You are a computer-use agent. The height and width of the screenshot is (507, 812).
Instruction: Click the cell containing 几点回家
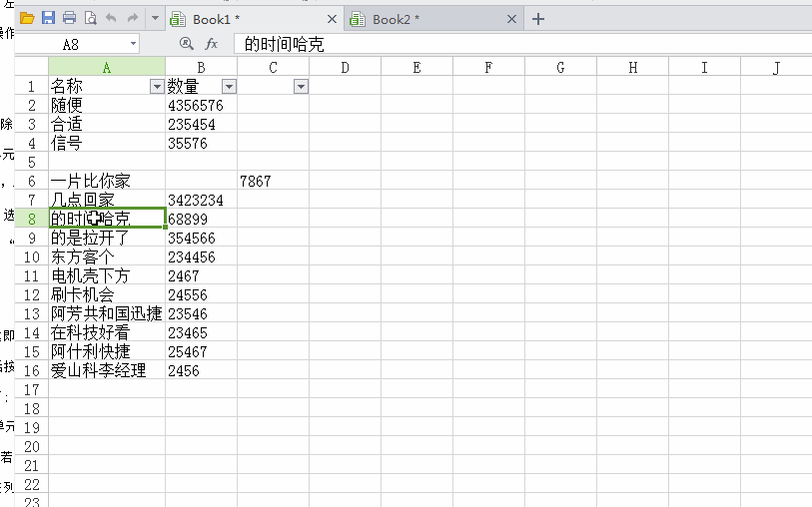pos(107,201)
